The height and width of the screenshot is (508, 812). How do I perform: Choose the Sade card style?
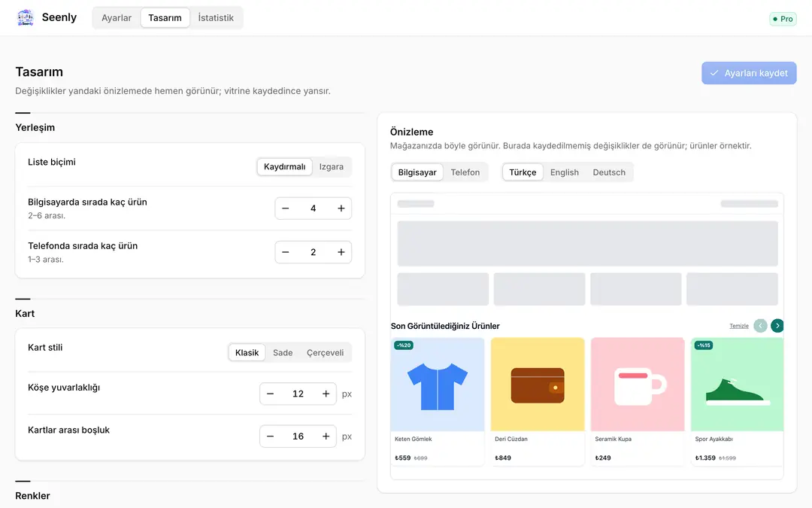pyautogui.click(x=283, y=353)
